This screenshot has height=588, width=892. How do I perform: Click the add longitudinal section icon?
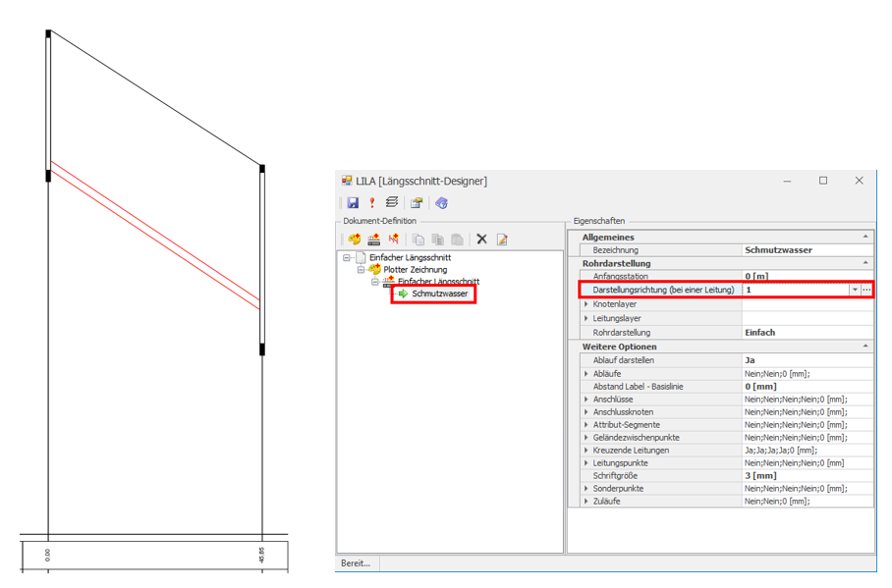click(373, 239)
